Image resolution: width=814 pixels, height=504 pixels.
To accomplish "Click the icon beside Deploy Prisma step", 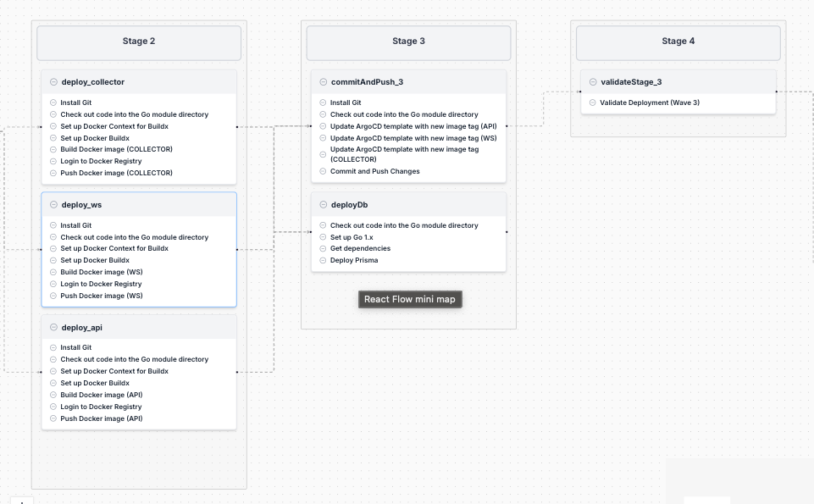I will (x=323, y=261).
